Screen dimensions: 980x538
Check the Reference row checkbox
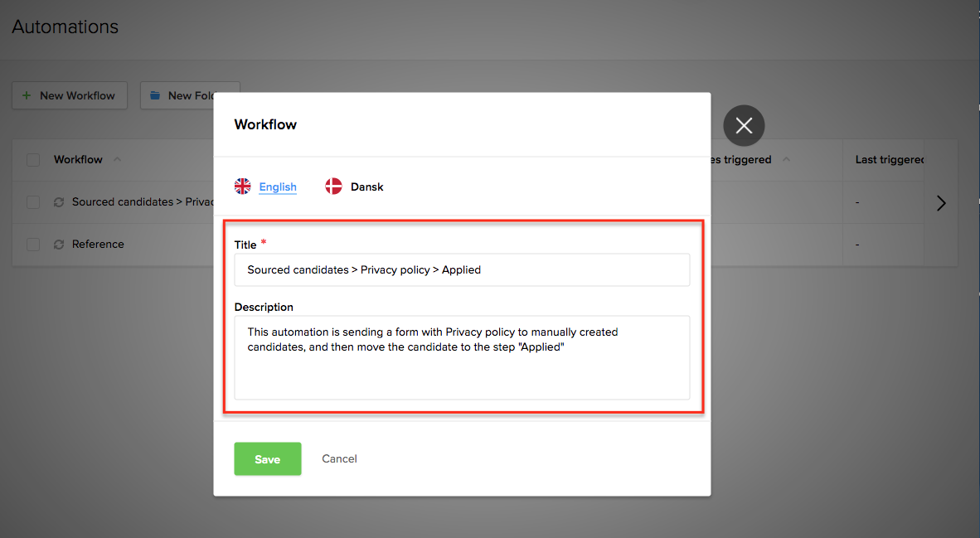pos(33,245)
